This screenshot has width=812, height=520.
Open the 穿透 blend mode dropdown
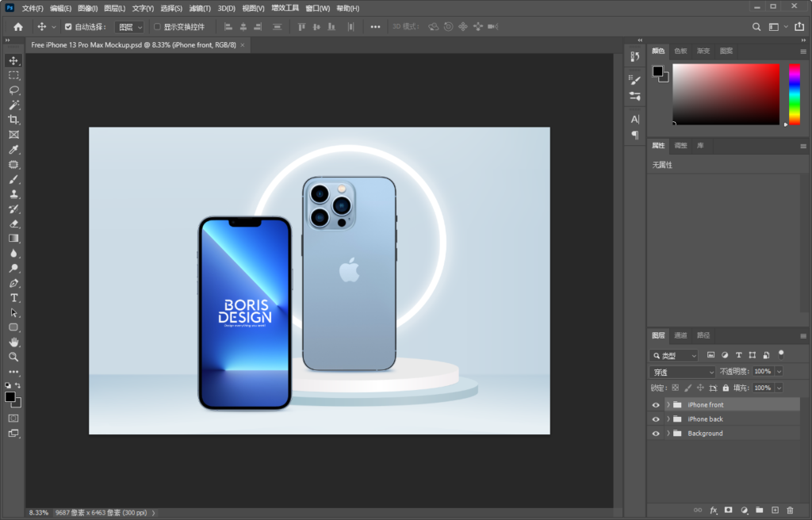click(682, 372)
